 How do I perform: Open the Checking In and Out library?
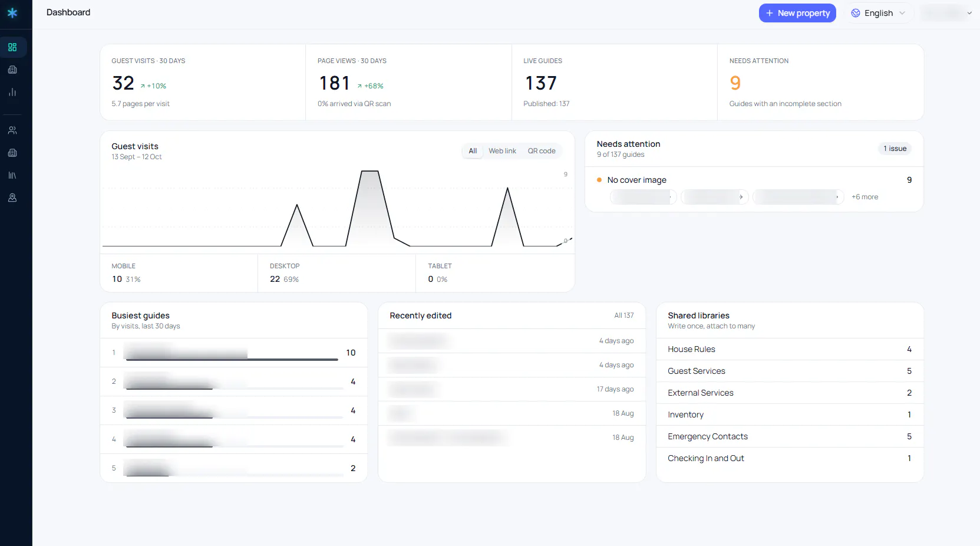coord(790,458)
